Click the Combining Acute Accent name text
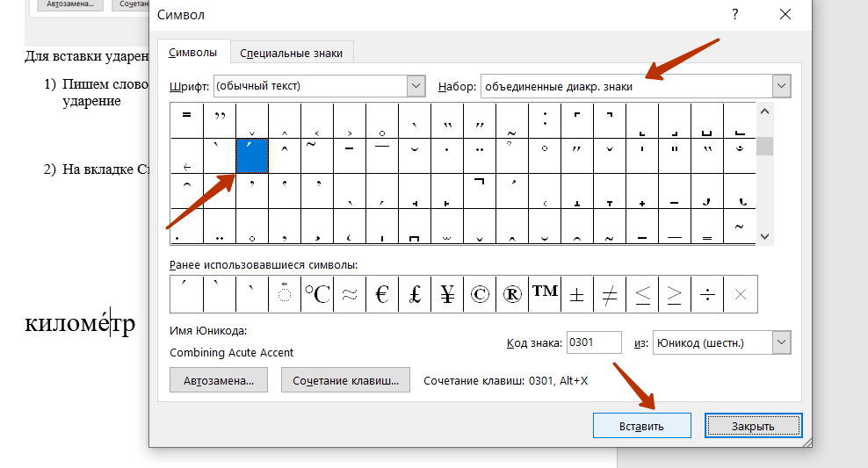 (x=231, y=352)
